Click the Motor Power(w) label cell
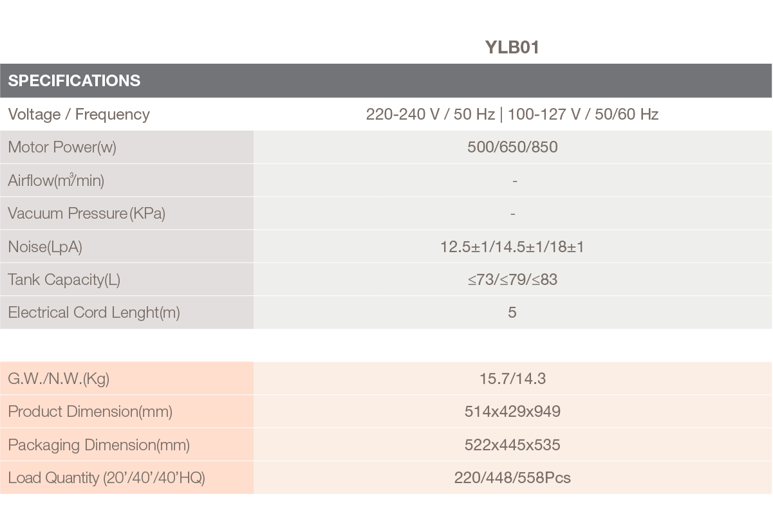This screenshot has height=532, width=773. point(127,147)
